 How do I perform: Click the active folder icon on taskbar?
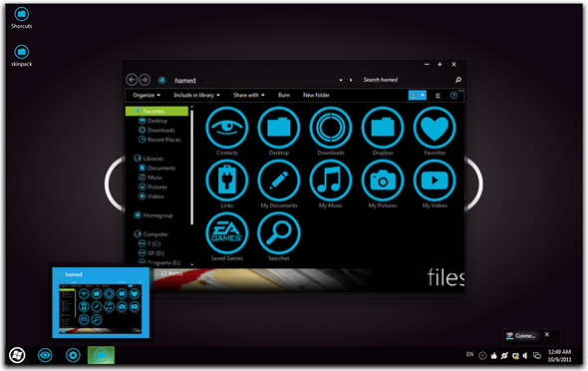pos(101,355)
